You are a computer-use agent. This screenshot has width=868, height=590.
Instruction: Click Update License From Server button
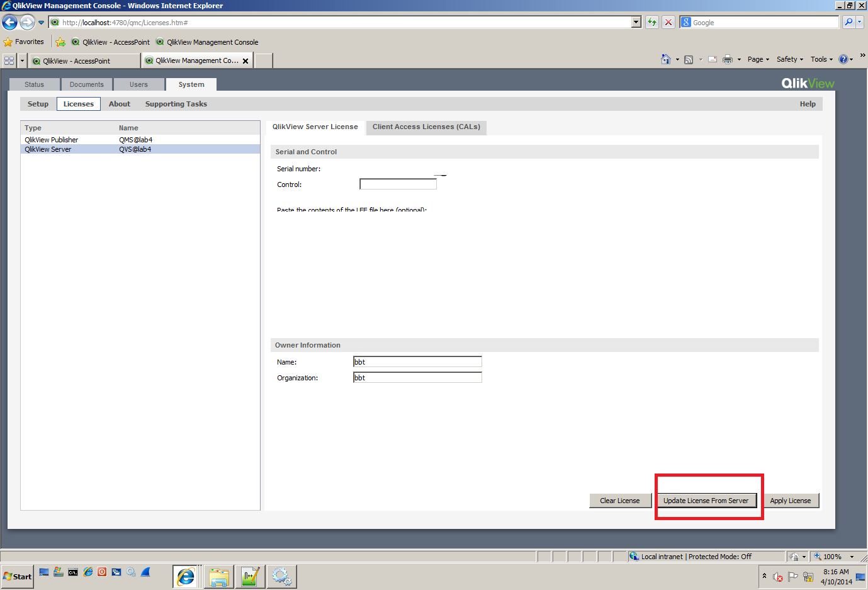pos(706,501)
